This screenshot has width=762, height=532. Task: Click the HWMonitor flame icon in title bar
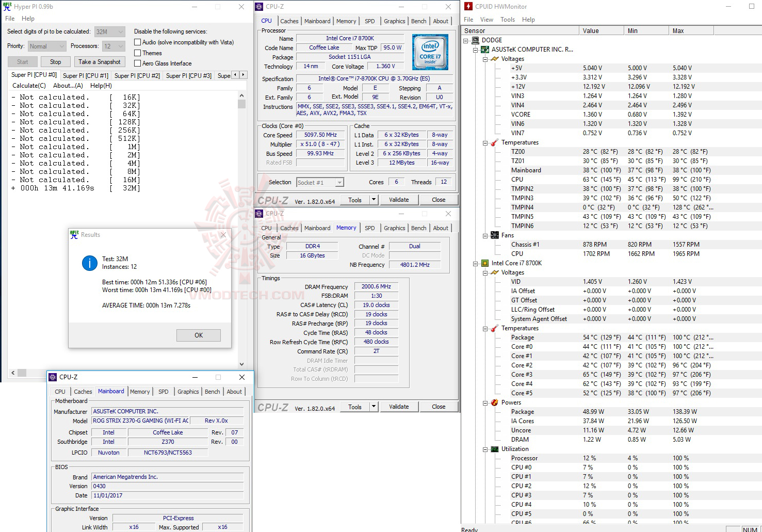tap(468, 6)
